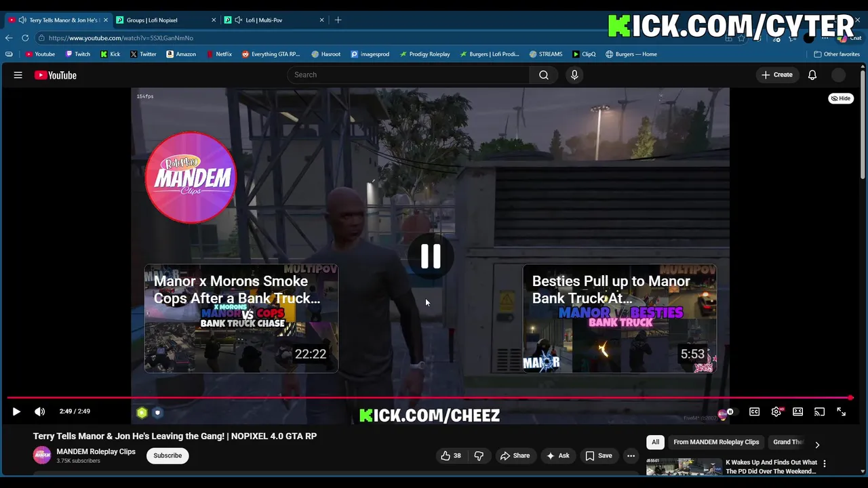Open 'Burgers — Home' bookmark
The height and width of the screenshot is (488, 868).
631,54
